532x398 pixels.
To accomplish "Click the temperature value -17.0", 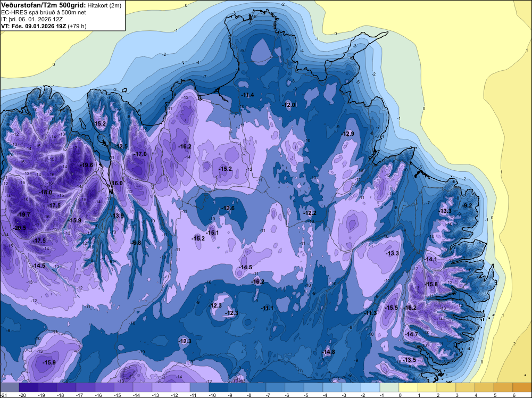I will tap(140, 154).
